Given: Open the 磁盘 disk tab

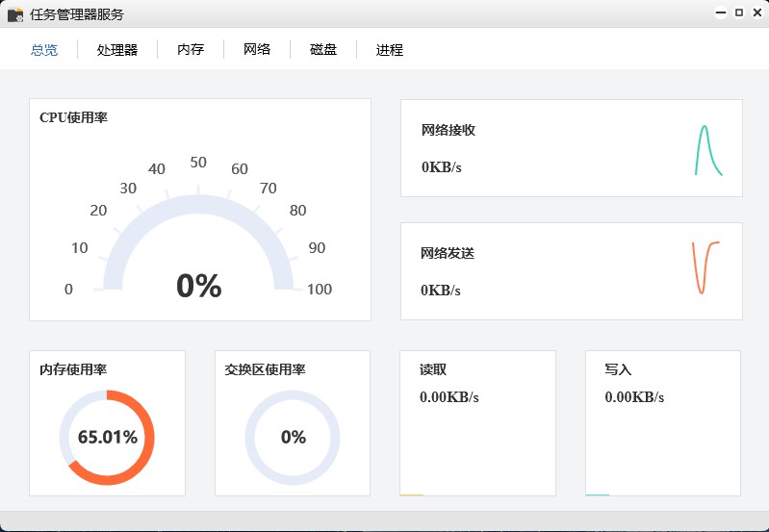Looking at the screenshot, I should pos(323,50).
